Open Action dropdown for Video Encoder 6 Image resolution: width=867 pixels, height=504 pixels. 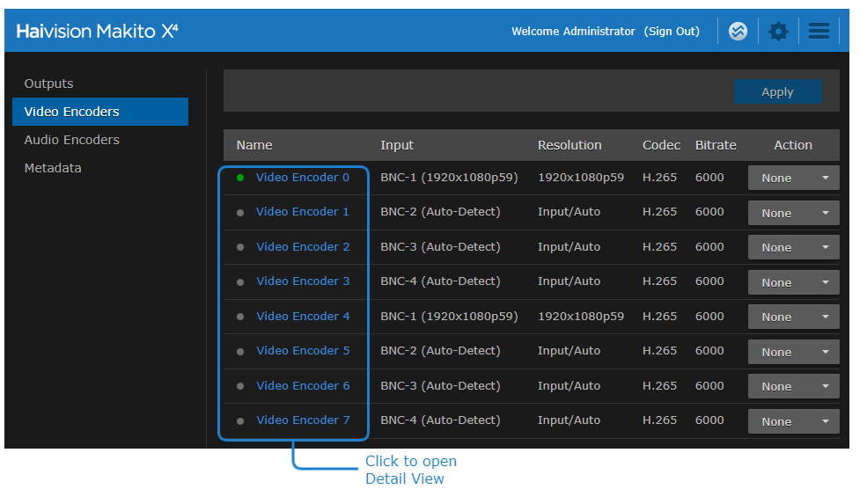coord(793,387)
